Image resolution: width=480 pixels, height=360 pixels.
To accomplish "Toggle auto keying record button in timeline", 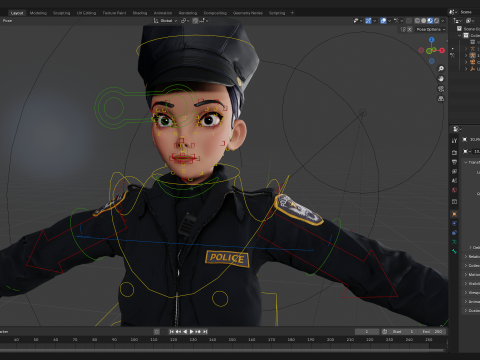I will [156, 332].
